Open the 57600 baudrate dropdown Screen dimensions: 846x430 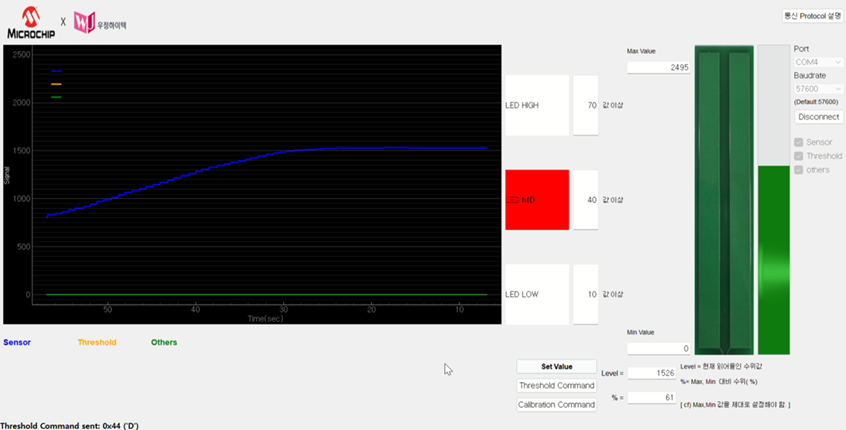click(818, 89)
